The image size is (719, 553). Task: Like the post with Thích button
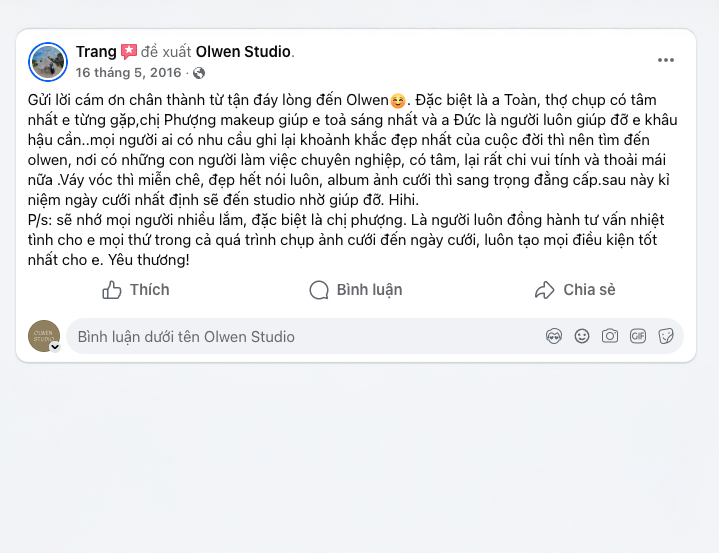coord(136,290)
